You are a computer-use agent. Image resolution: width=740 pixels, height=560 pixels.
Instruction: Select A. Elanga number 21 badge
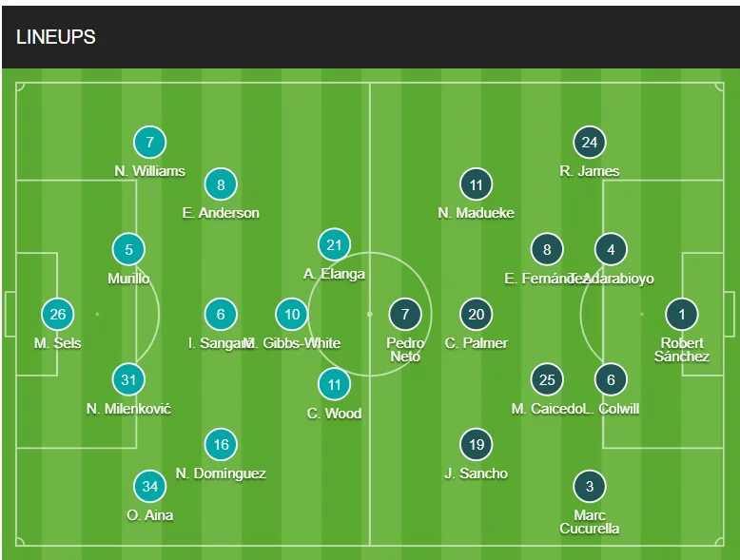[334, 245]
